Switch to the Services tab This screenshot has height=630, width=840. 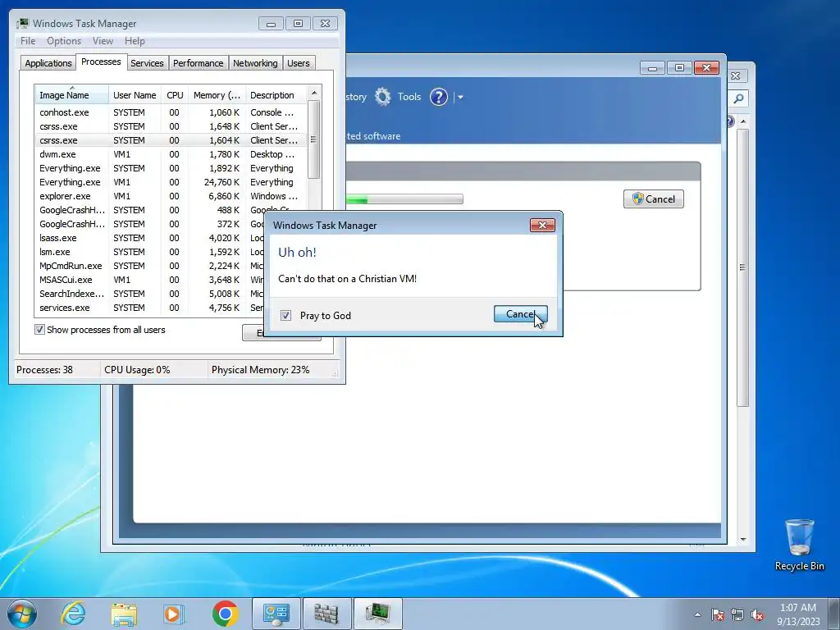147,63
